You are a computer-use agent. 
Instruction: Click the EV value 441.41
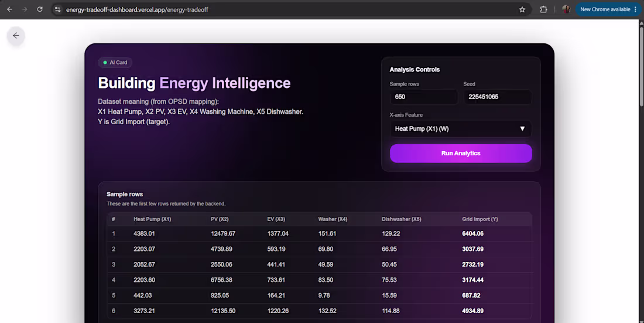(276, 264)
